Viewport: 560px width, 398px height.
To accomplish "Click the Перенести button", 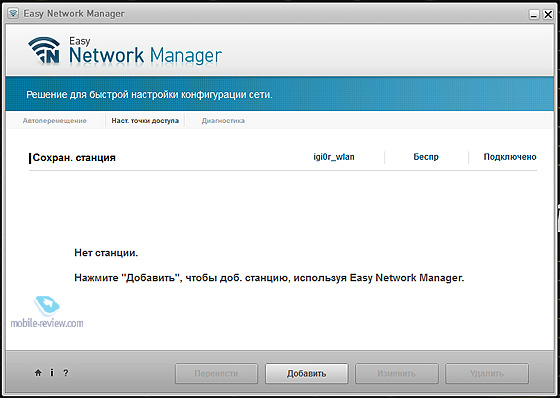I will tap(216, 373).
